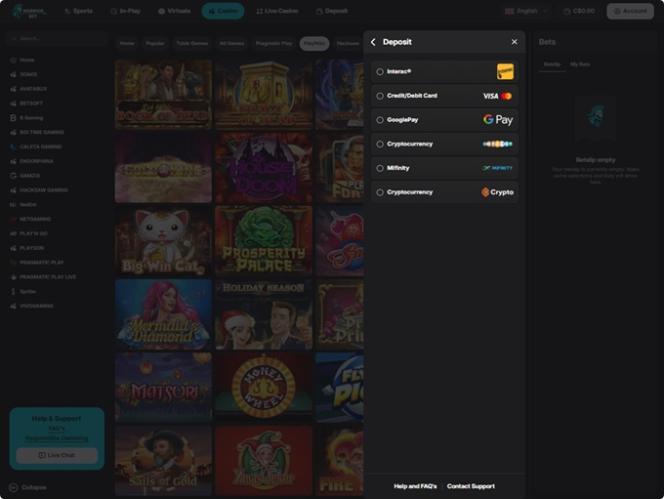Open HACKSAW GAMING provider in sidebar
The image size is (664, 499).
click(x=44, y=190)
